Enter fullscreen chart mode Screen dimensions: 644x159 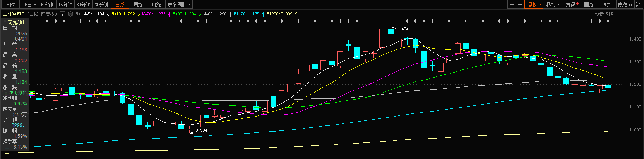[639, 5]
